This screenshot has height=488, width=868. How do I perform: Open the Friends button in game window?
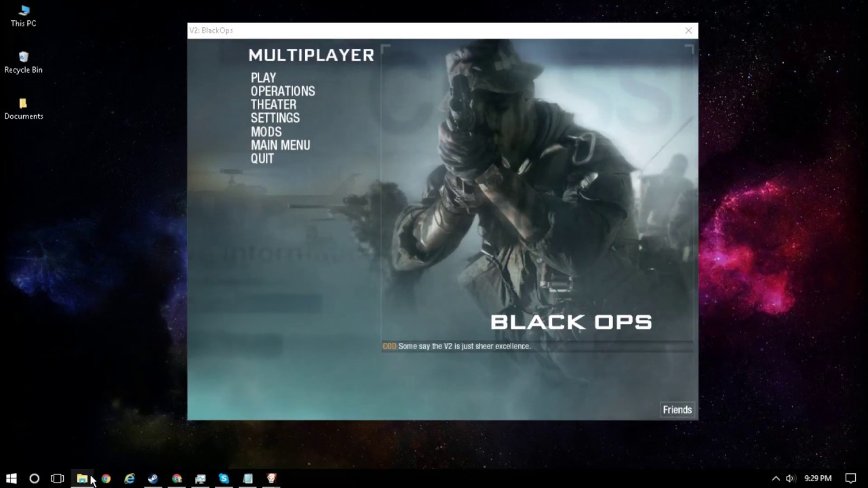point(677,409)
